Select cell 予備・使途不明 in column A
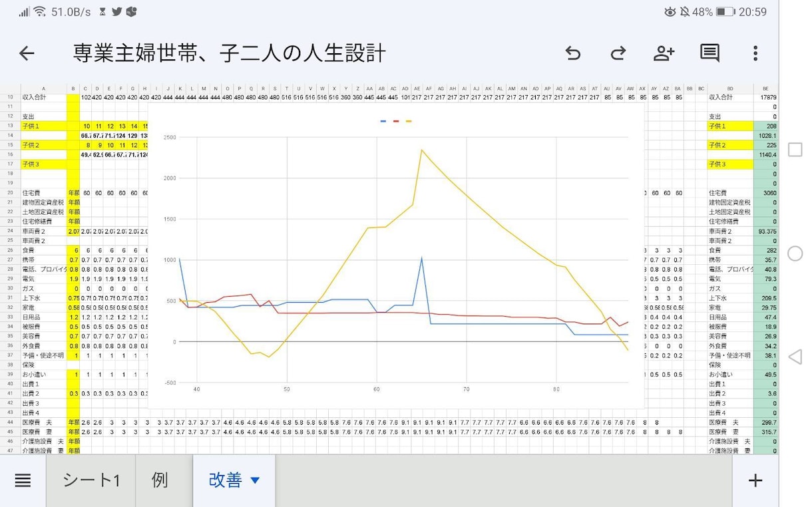 point(44,356)
